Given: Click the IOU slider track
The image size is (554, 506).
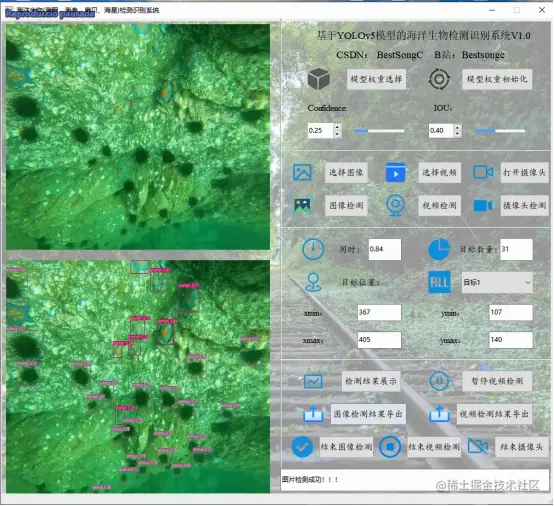Looking at the screenshot, I should click(500, 131).
